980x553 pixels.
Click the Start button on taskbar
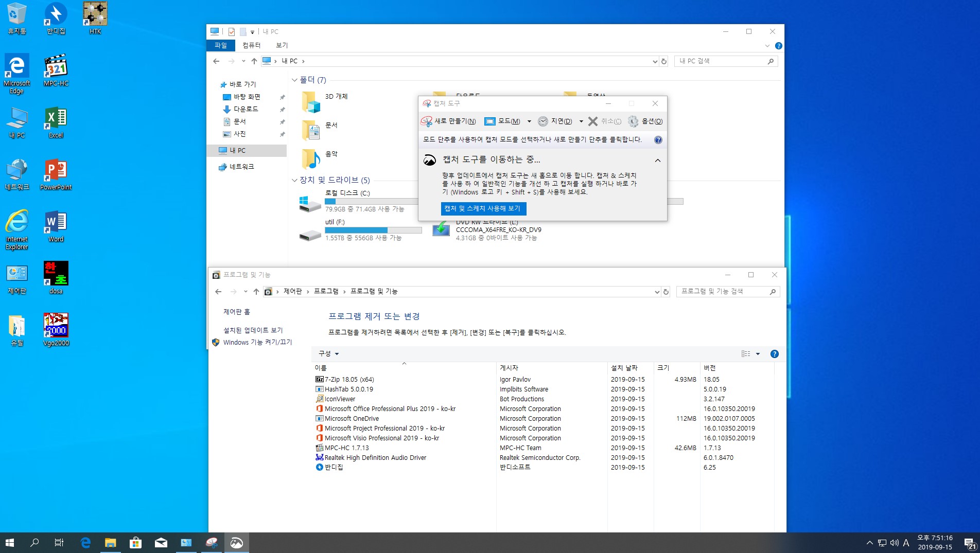coord(10,543)
